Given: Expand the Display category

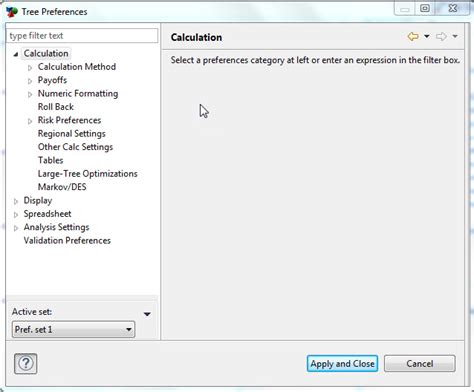Looking at the screenshot, I should pyautogui.click(x=16, y=201).
